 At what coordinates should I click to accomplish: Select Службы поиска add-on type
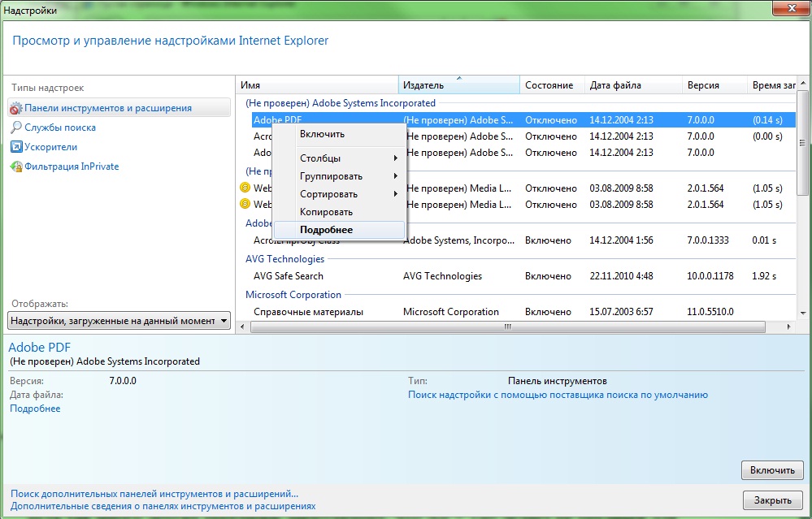point(59,128)
